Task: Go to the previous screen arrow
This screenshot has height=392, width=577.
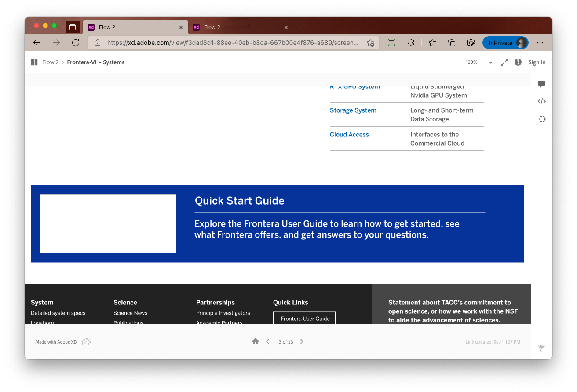Action: tap(268, 341)
